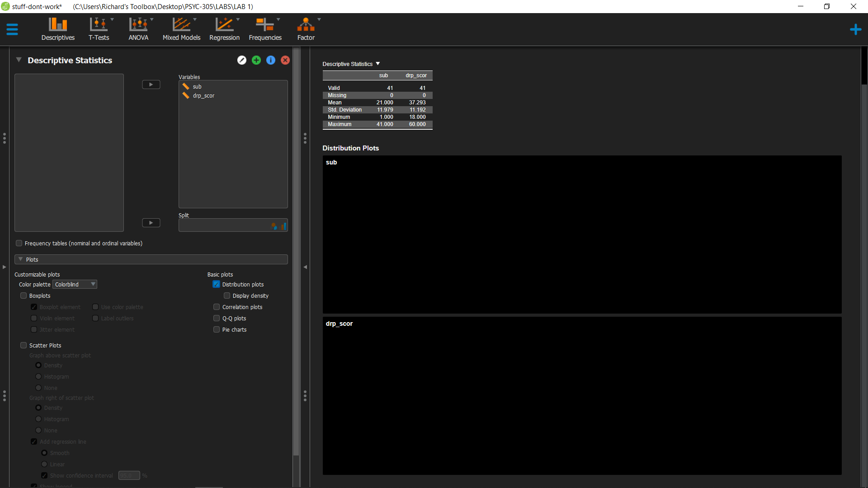
Task: Collapse the Plots options section
Action: tap(20, 259)
